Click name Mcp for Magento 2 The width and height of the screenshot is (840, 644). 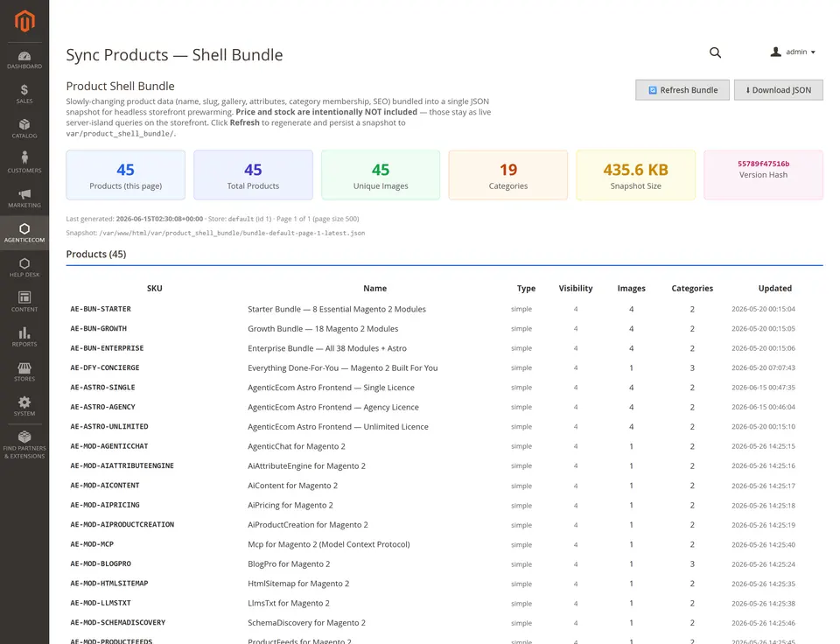329,544
